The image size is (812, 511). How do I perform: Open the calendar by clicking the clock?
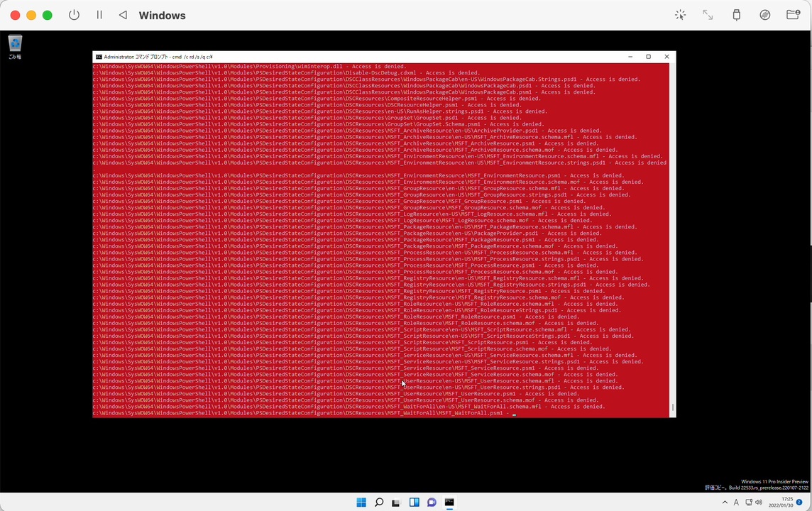pyautogui.click(x=781, y=502)
